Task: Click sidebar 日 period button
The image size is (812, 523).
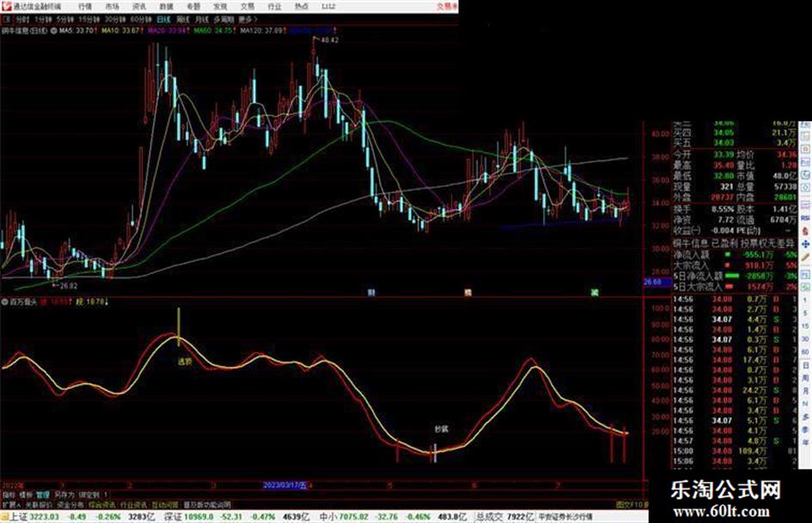Action: tap(805, 365)
